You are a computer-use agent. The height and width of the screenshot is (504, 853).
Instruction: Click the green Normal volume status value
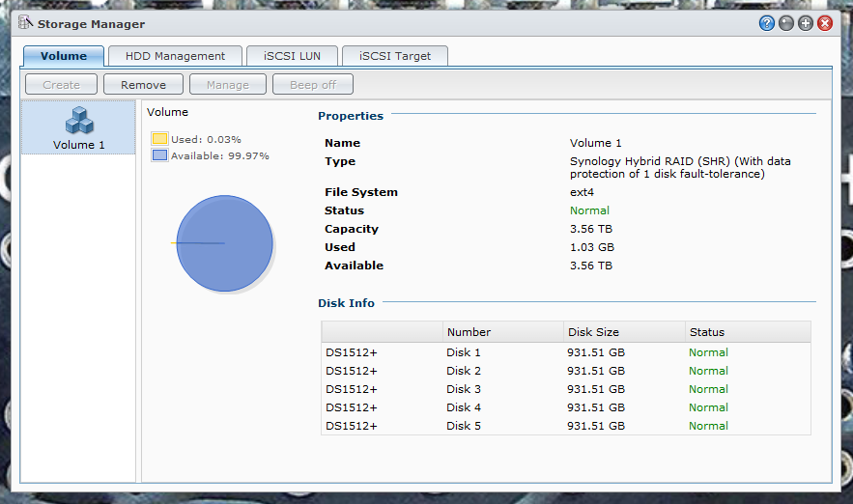589,210
